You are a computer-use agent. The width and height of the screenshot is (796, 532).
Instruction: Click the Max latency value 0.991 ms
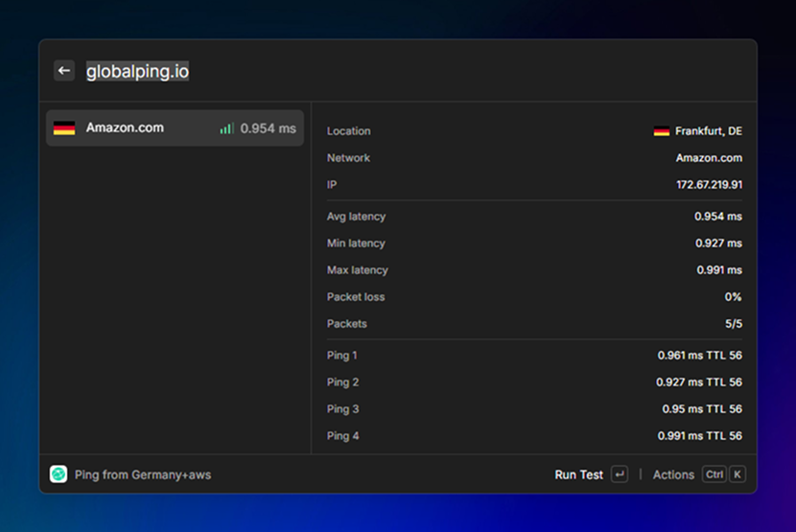coord(719,270)
